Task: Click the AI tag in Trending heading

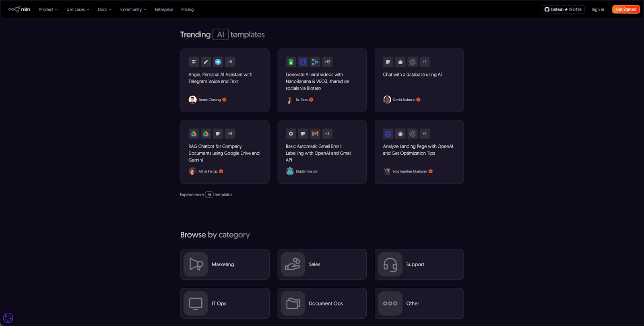Action: [x=221, y=35]
